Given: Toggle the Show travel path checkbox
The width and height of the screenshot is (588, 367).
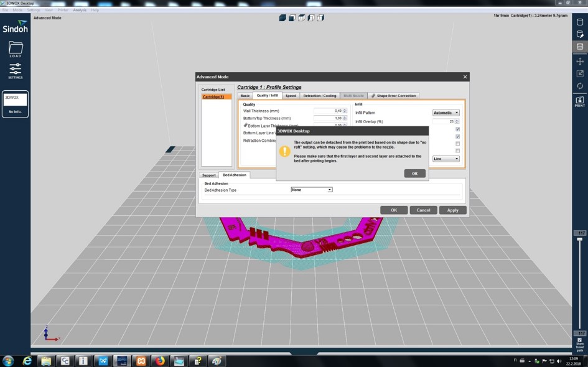Looking at the screenshot, I should coord(580,340).
